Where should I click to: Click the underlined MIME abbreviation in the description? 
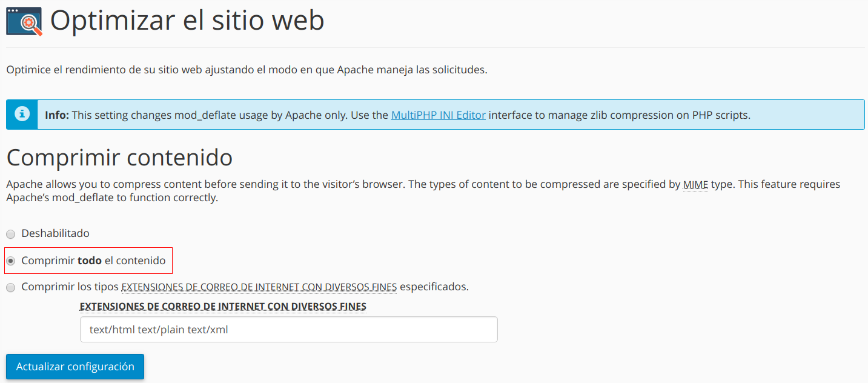(x=695, y=184)
